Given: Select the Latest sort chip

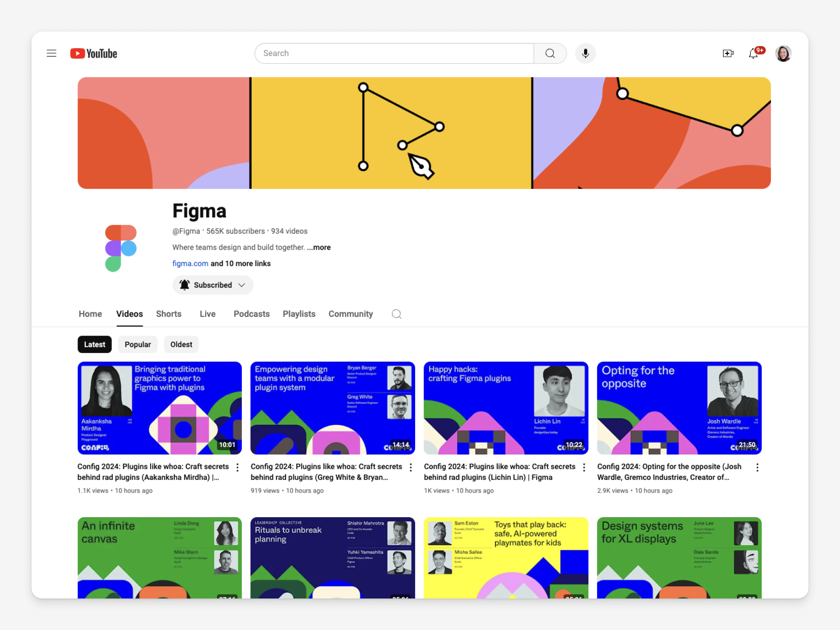Looking at the screenshot, I should pos(94,344).
